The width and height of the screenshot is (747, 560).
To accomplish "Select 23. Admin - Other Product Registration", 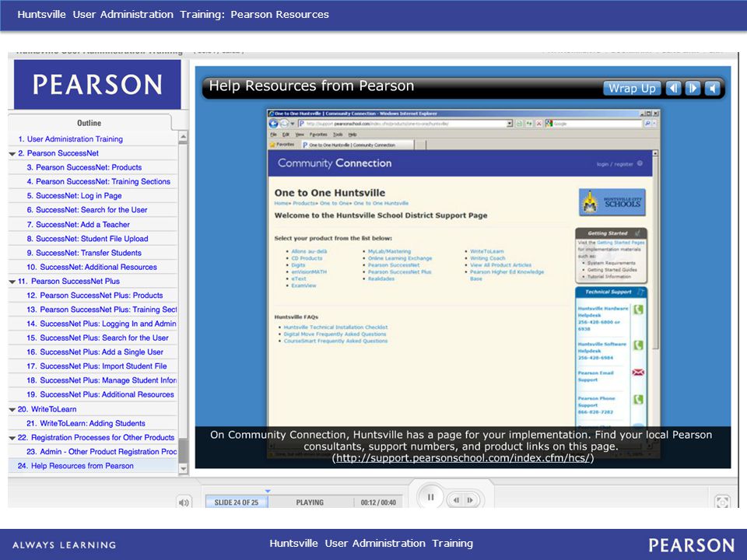I will click(x=102, y=451).
